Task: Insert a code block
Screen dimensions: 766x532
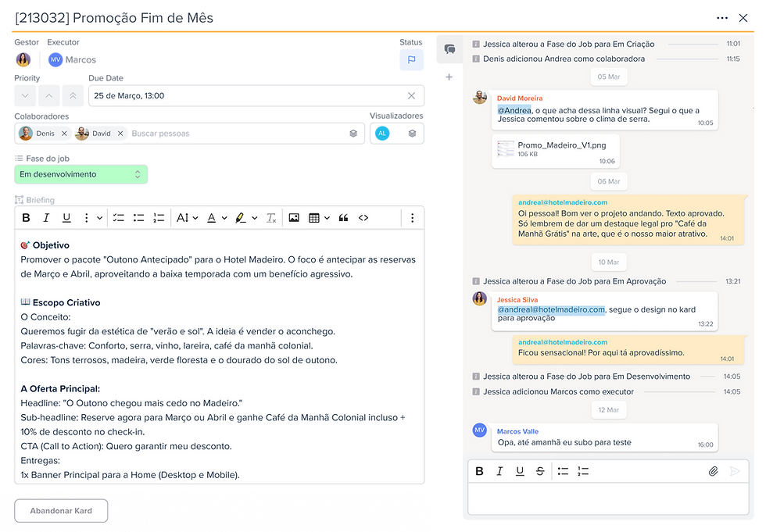Action: [x=363, y=218]
